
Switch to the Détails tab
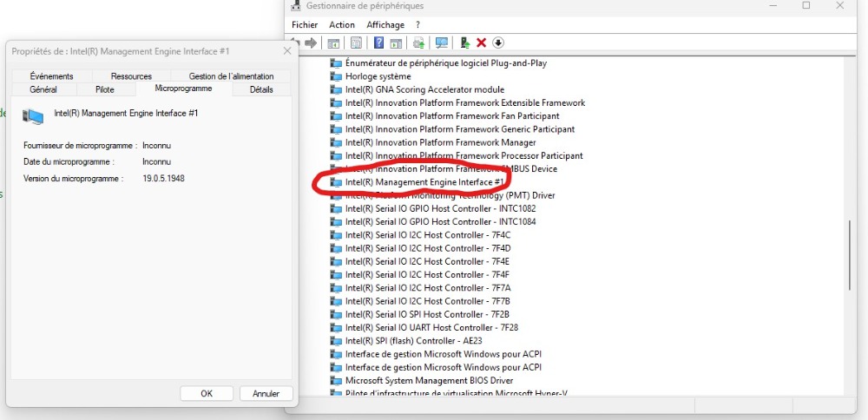pos(260,89)
